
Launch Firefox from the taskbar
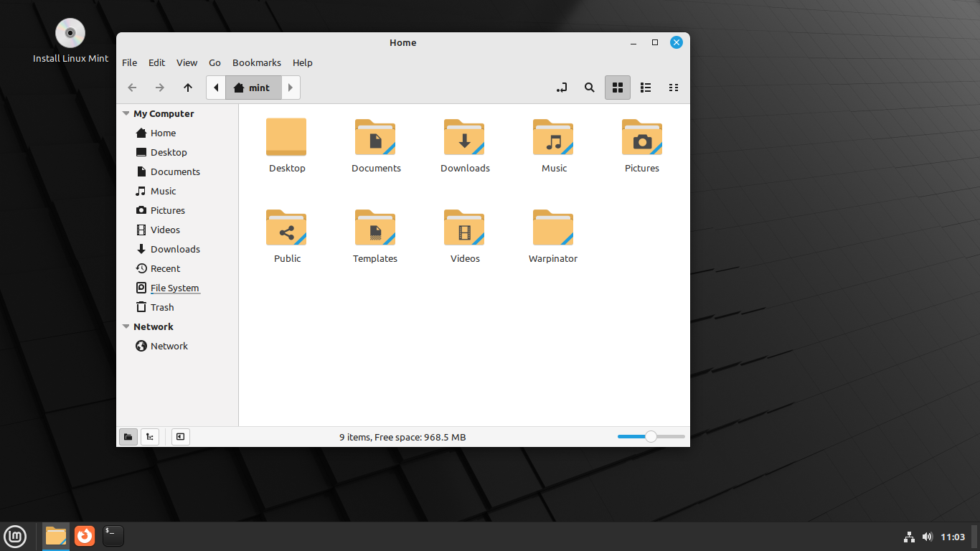click(84, 536)
